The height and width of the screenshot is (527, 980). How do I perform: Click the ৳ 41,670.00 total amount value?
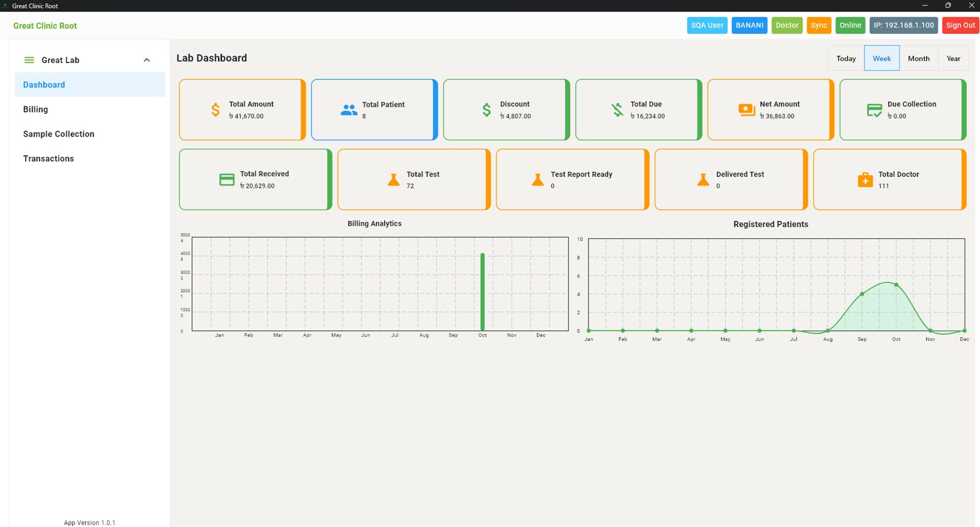(246, 116)
